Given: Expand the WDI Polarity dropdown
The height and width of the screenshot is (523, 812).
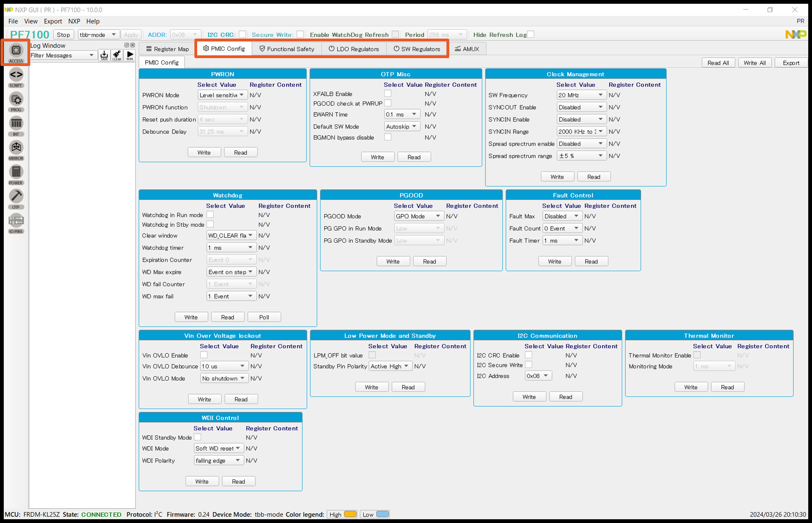Looking at the screenshot, I should click(x=218, y=461).
